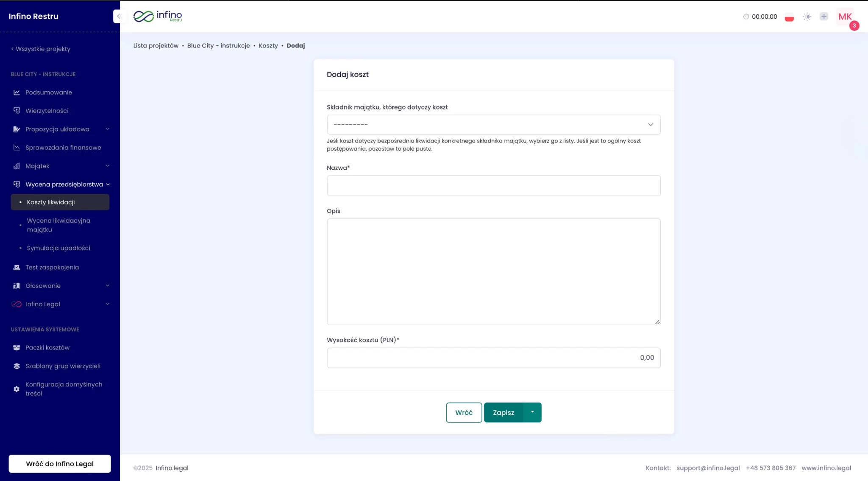
Task: Open Zapisz button dropdown arrow
Action: [x=532, y=412]
